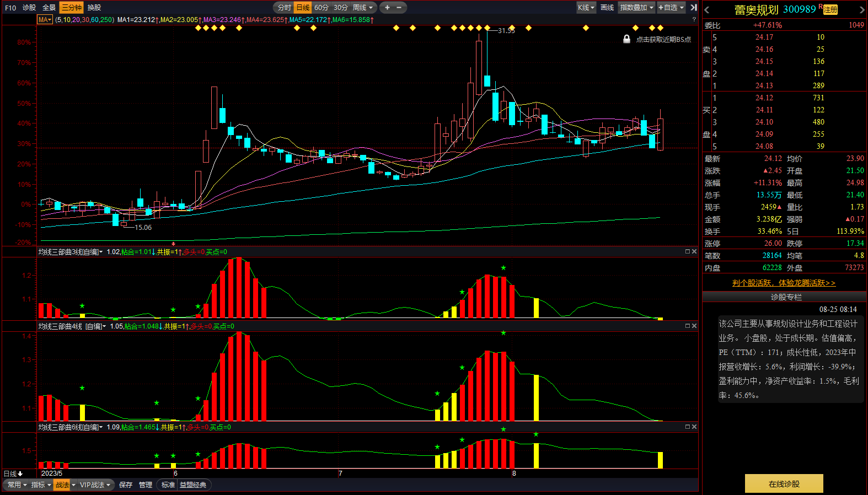Click the lock icon for BS points
Viewport: 868px width, 495px height.
pyautogui.click(x=626, y=39)
